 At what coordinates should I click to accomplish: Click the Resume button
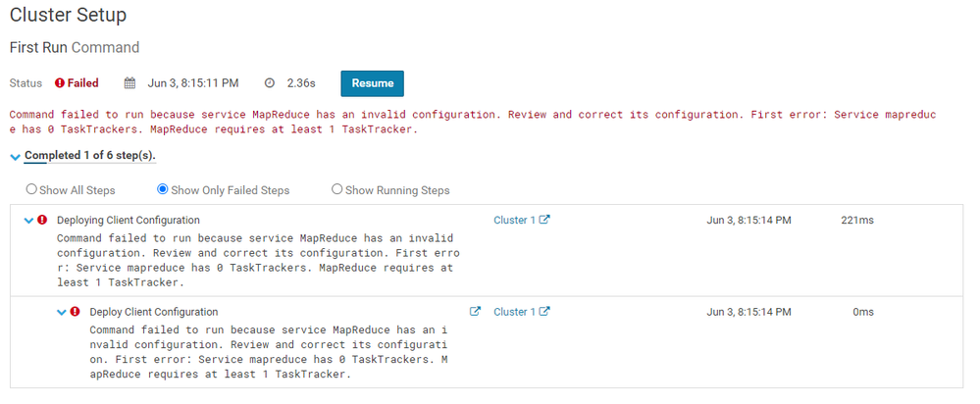point(372,83)
